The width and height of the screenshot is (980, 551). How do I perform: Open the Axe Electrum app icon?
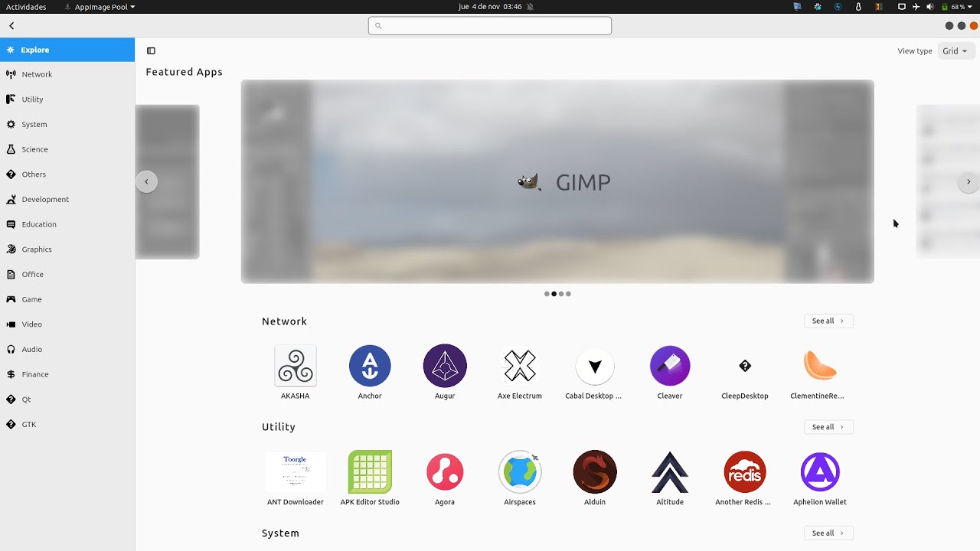pyautogui.click(x=520, y=366)
